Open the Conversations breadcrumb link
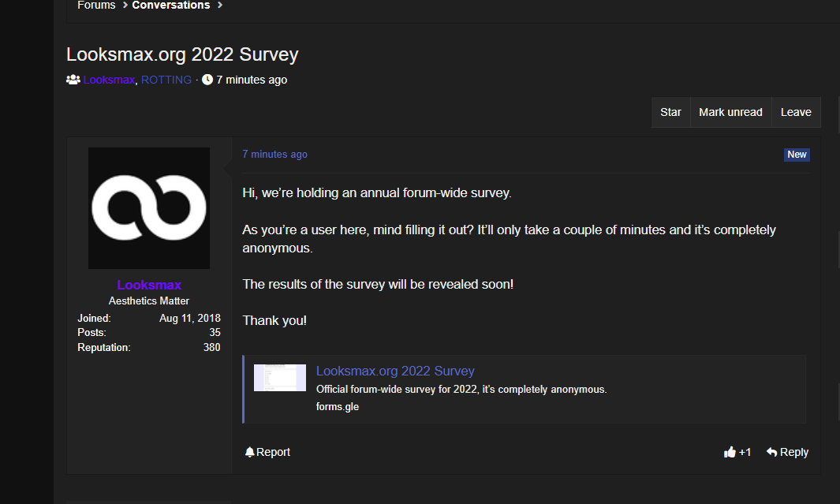 [171, 5]
